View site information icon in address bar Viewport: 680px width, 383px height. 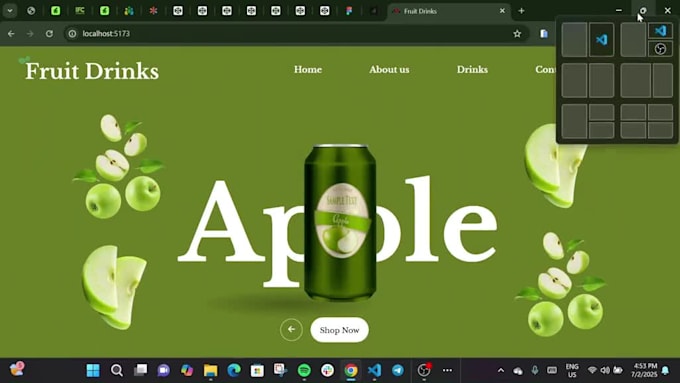click(x=72, y=33)
